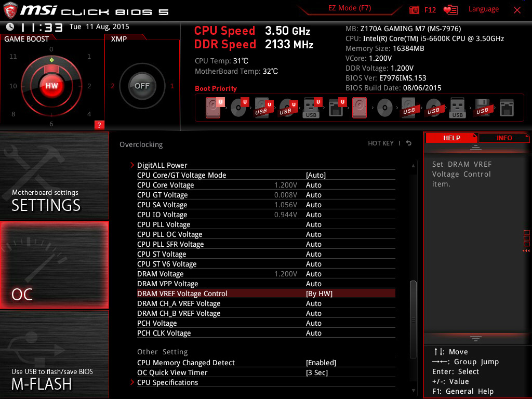
Task: Click the clock icon beside the time
Action: point(10,26)
